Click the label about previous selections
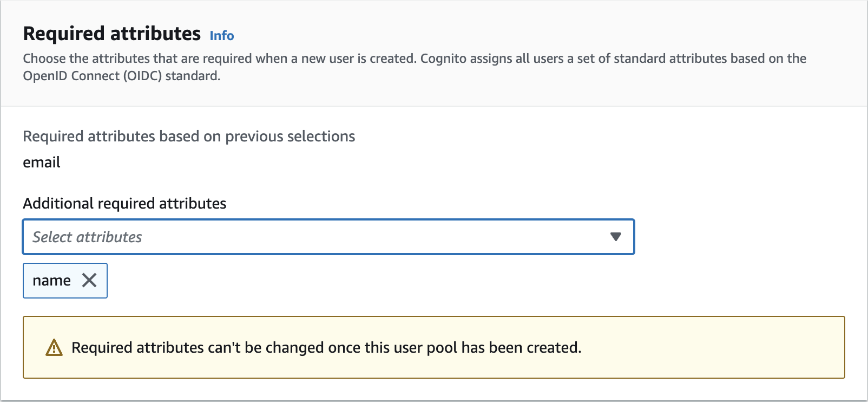868x402 pixels. pos(189,137)
